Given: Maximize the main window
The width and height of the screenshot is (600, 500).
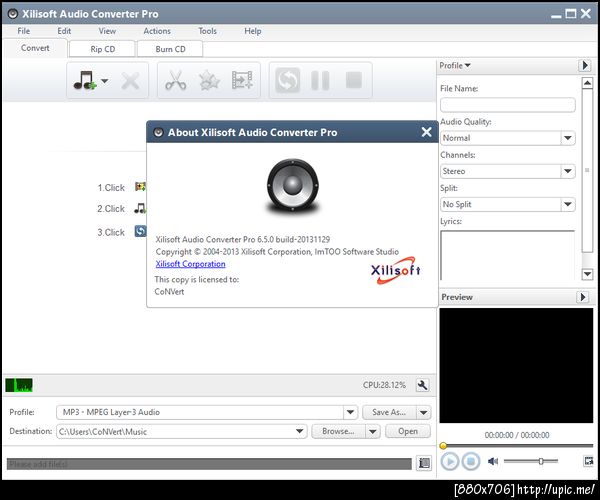Looking at the screenshot, I should [571, 14].
